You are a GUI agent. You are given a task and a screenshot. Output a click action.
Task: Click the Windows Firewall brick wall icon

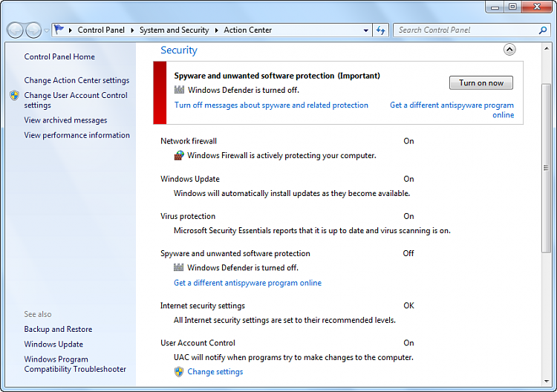179,155
